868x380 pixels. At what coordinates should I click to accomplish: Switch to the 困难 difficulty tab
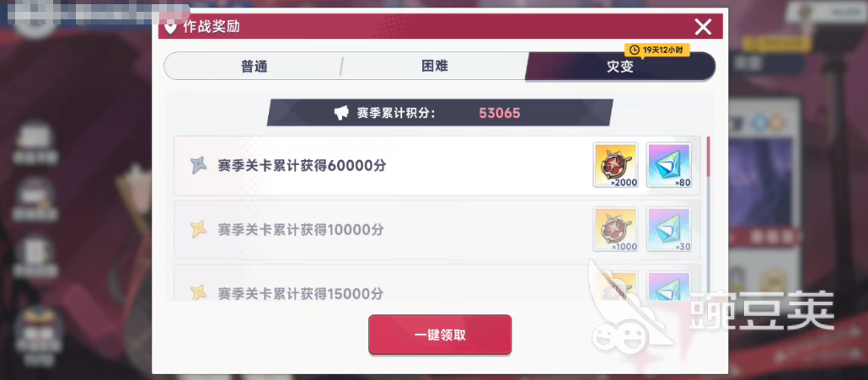[435, 67]
